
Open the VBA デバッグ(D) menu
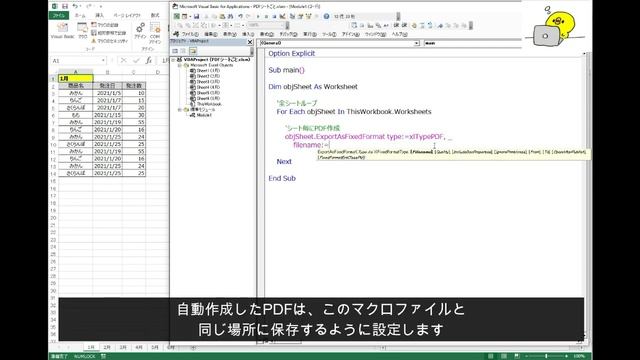point(289,34)
